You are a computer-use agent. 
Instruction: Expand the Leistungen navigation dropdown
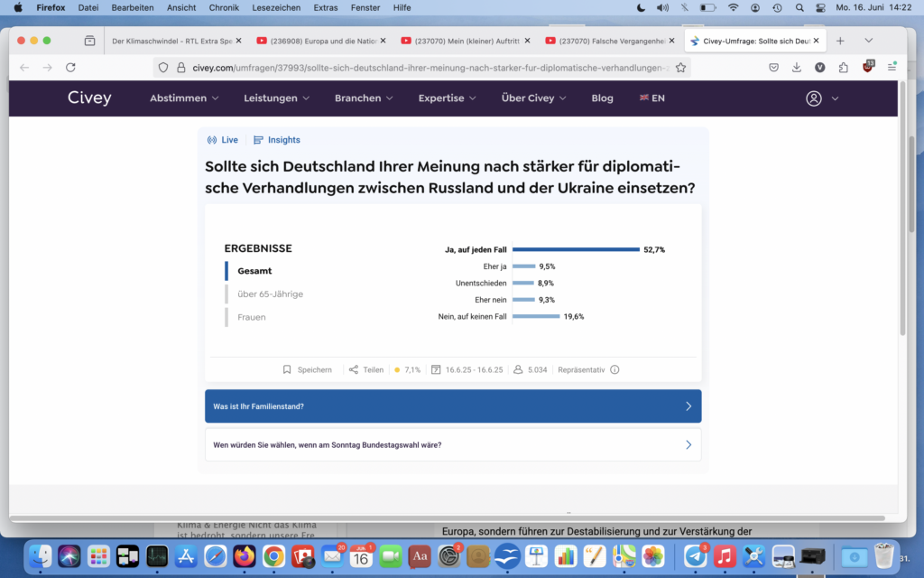(x=276, y=98)
